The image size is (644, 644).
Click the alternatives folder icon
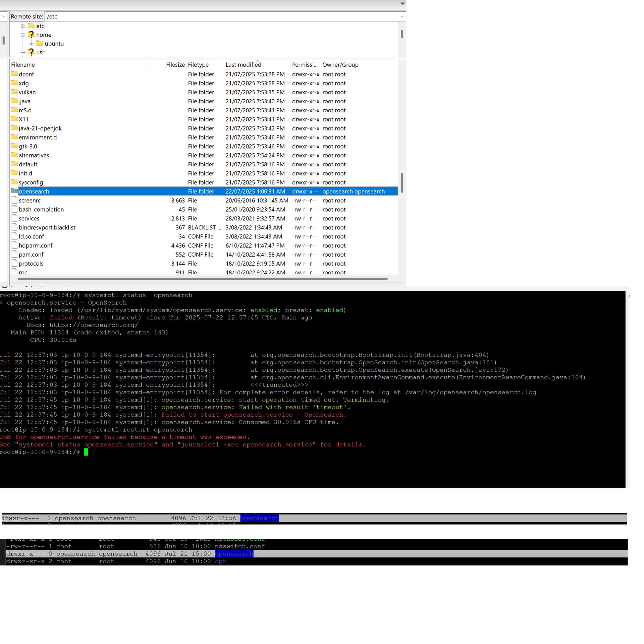click(14, 155)
